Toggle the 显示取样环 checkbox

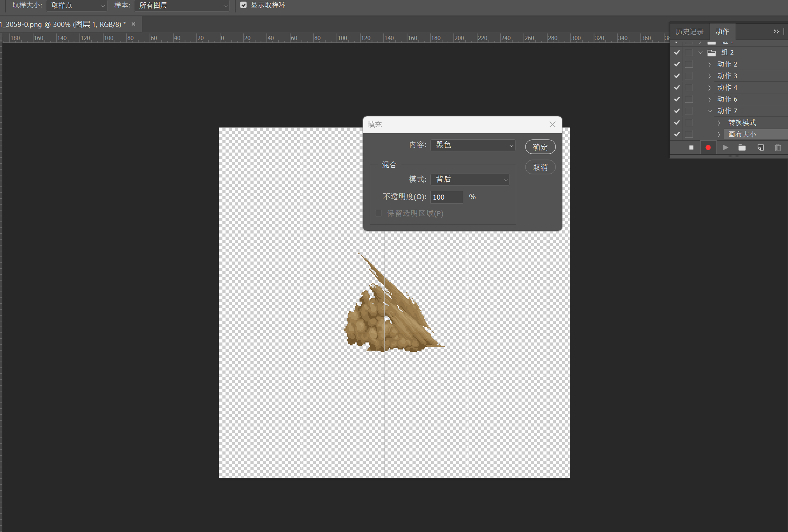pyautogui.click(x=243, y=5)
